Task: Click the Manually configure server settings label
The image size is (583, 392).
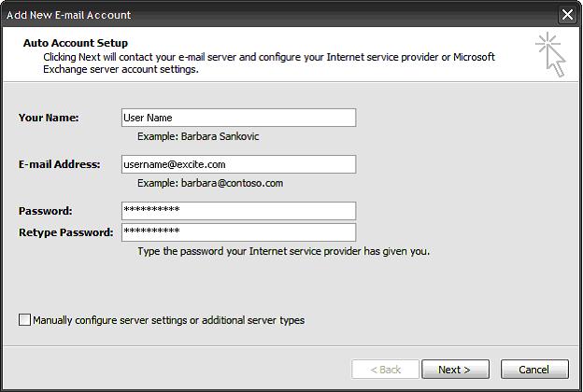Action: point(168,320)
